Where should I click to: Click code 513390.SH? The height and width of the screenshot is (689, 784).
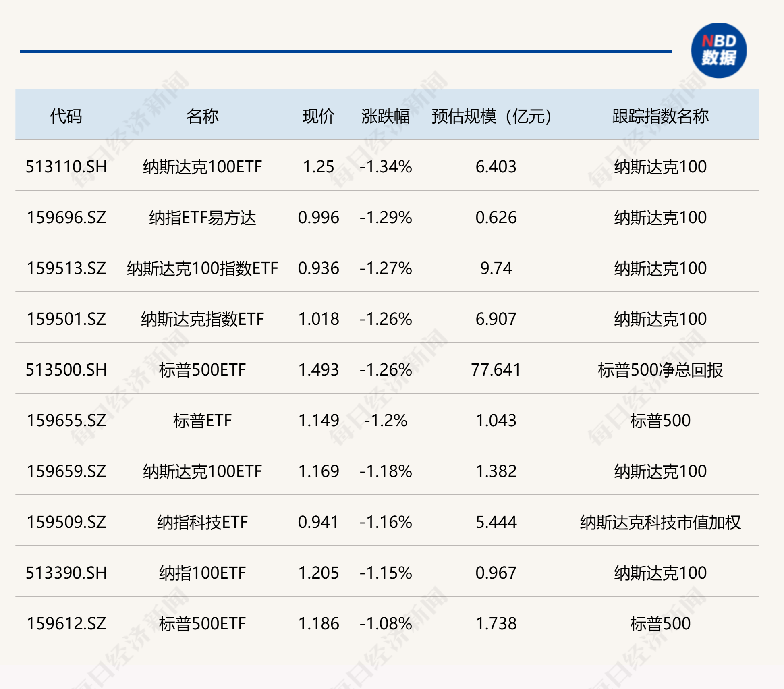point(66,573)
